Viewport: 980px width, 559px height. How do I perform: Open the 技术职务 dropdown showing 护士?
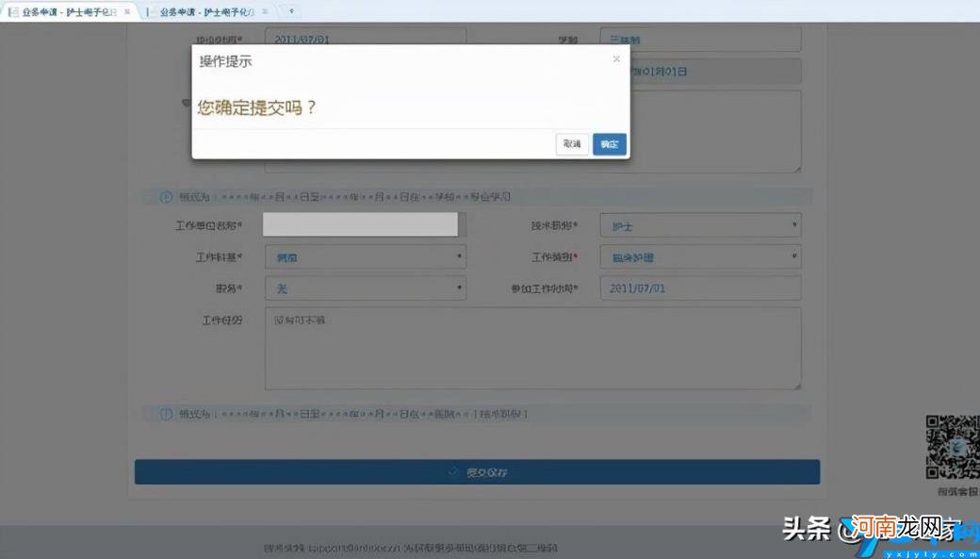tap(699, 224)
